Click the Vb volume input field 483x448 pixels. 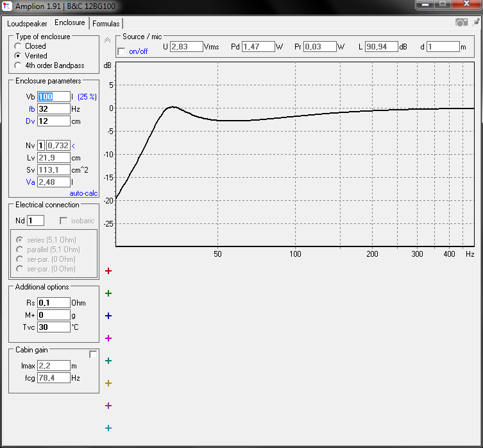pyautogui.click(x=54, y=97)
